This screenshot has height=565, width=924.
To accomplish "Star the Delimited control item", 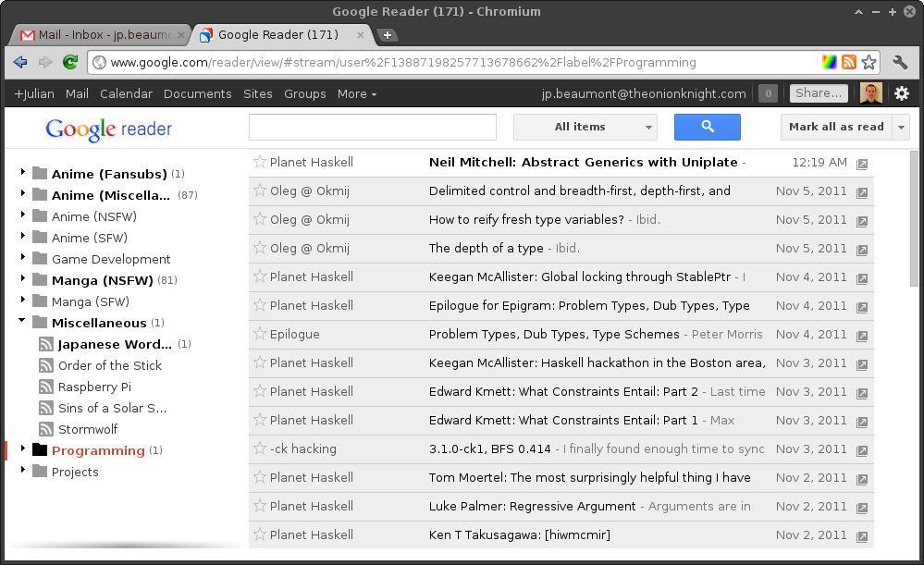I will [x=260, y=190].
